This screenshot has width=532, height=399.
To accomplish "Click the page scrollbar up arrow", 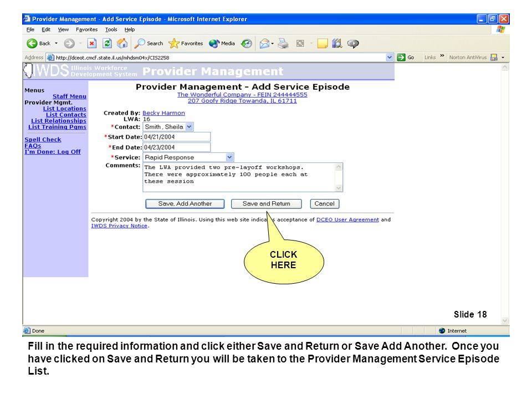I will tap(505, 67).
